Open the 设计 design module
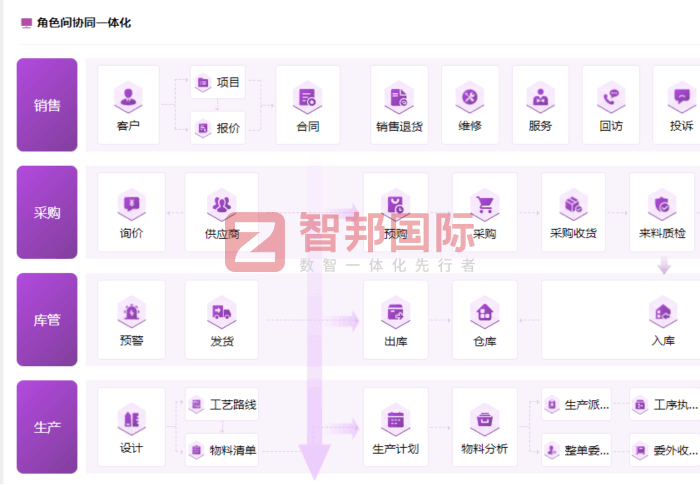Viewport: 700px width, 485px height. coord(131,427)
